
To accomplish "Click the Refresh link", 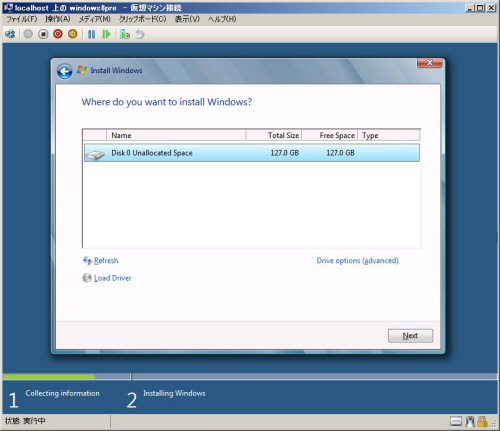I will coord(106,260).
